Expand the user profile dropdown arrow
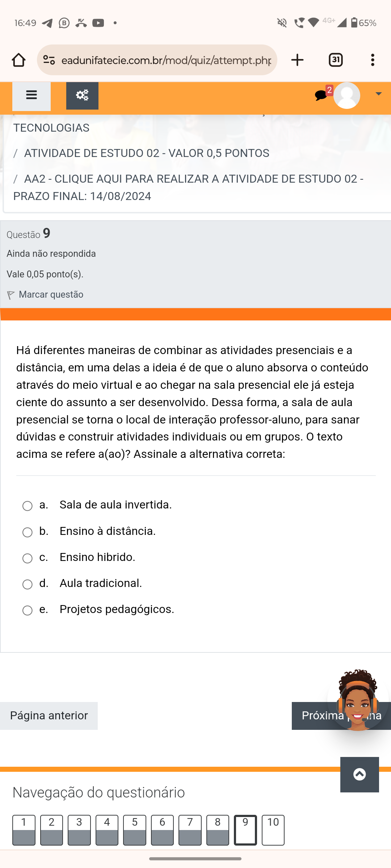Viewport: 391px width, 868px height. tap(378, 94)
